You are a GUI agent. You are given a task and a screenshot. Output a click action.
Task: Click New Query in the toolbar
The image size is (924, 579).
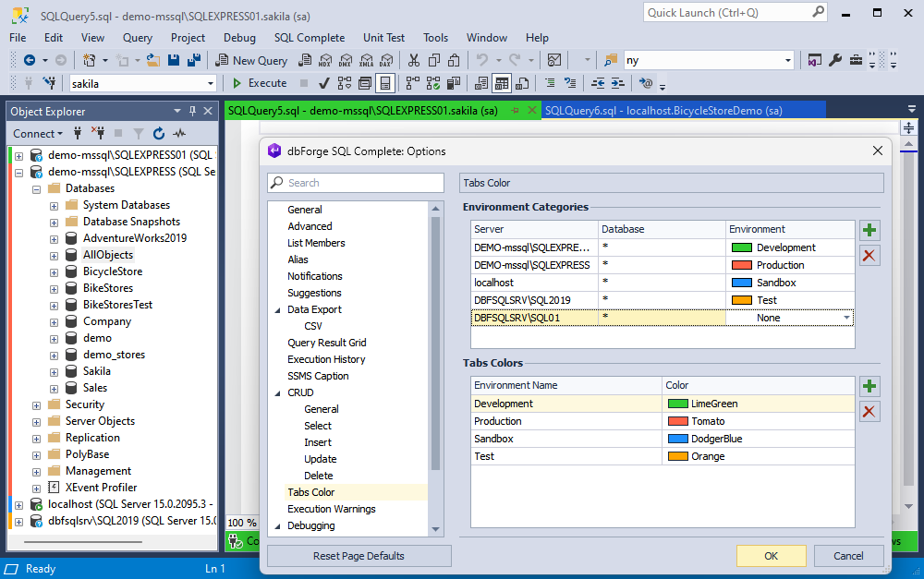click(x=251, y=60)
